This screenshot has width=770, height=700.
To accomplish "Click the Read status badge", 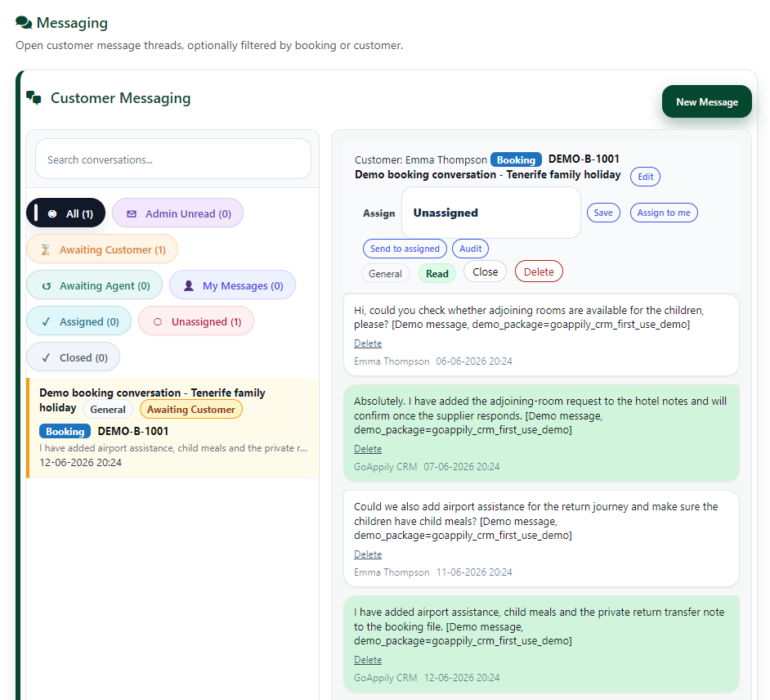I will [437, 274].
